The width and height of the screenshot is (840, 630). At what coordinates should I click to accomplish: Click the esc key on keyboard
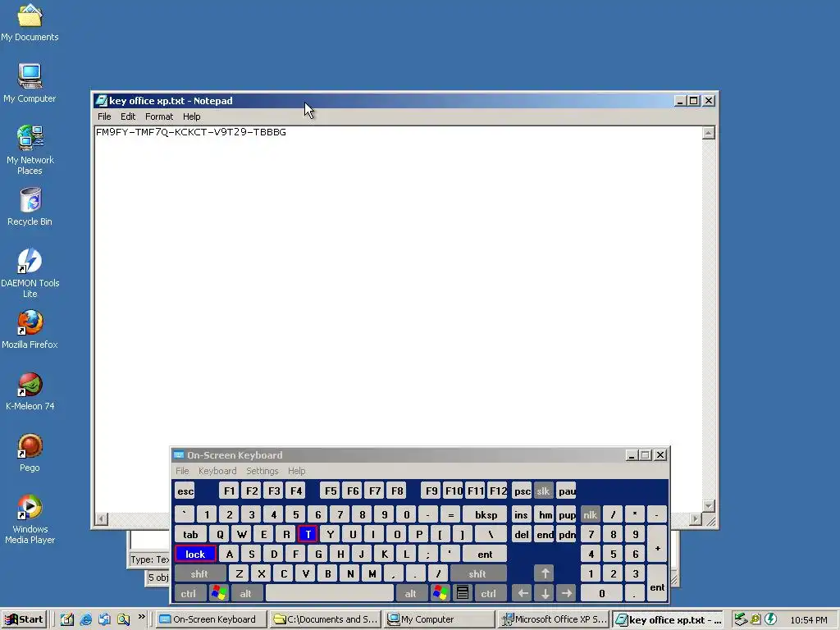tap(185, 491)
